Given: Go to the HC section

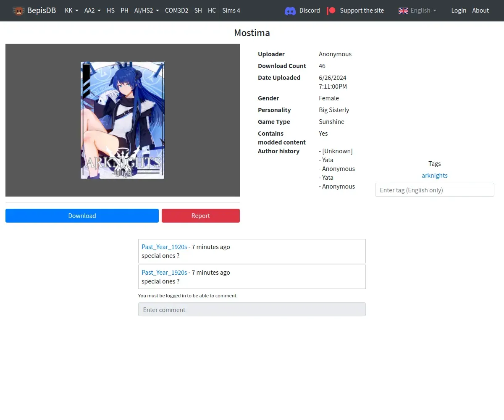Looking at the screenshot, I should tap(212, 10).
